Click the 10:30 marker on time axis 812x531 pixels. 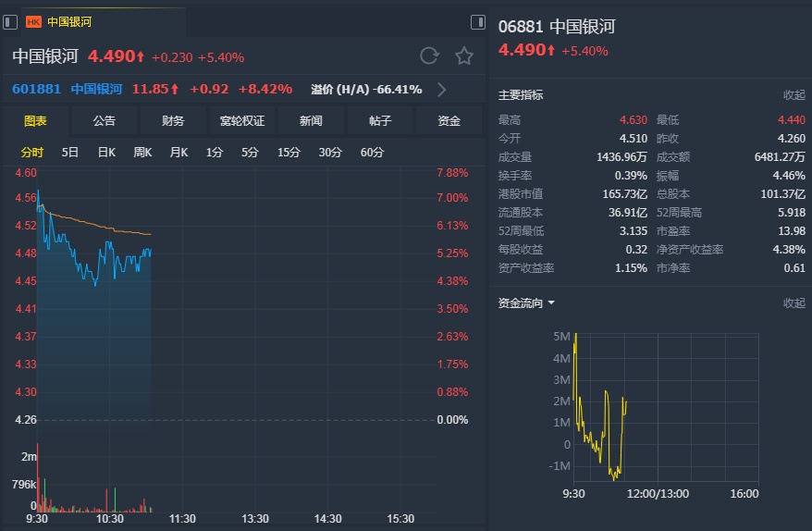pos(109,519)
